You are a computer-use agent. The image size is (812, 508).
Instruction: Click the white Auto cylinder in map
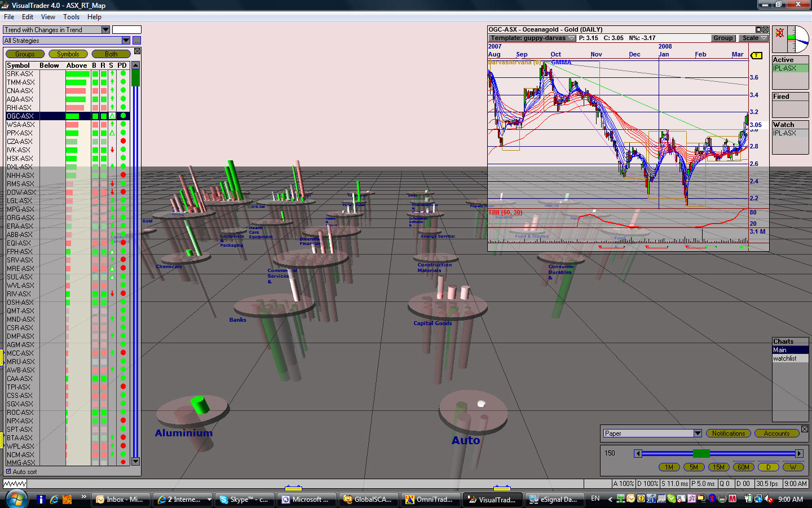481,404
